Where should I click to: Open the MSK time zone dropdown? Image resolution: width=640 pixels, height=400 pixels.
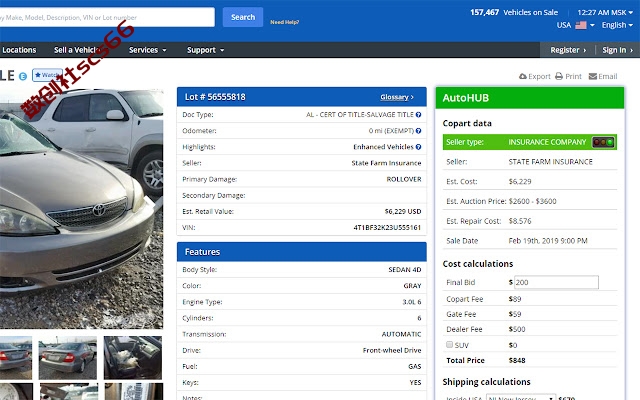605,13
